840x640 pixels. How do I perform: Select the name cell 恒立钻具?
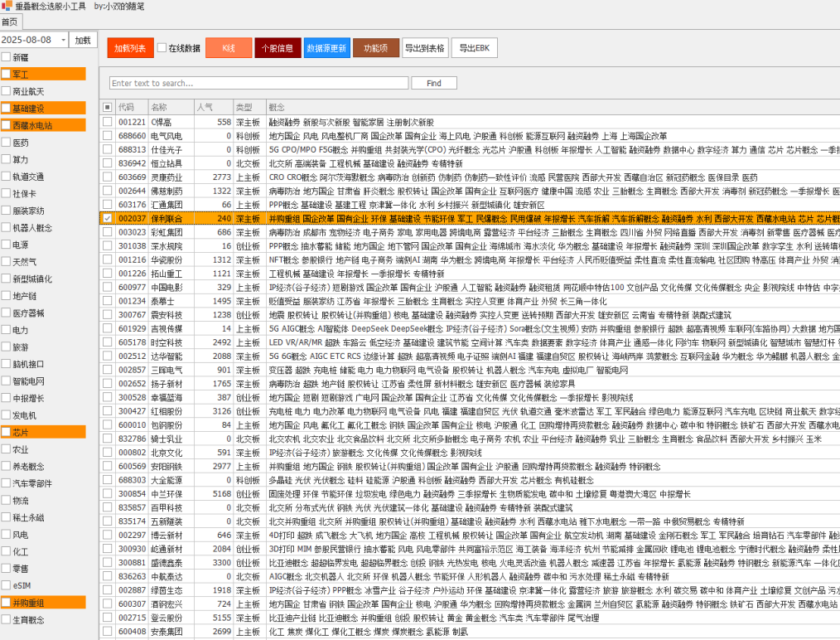[171, 163]
